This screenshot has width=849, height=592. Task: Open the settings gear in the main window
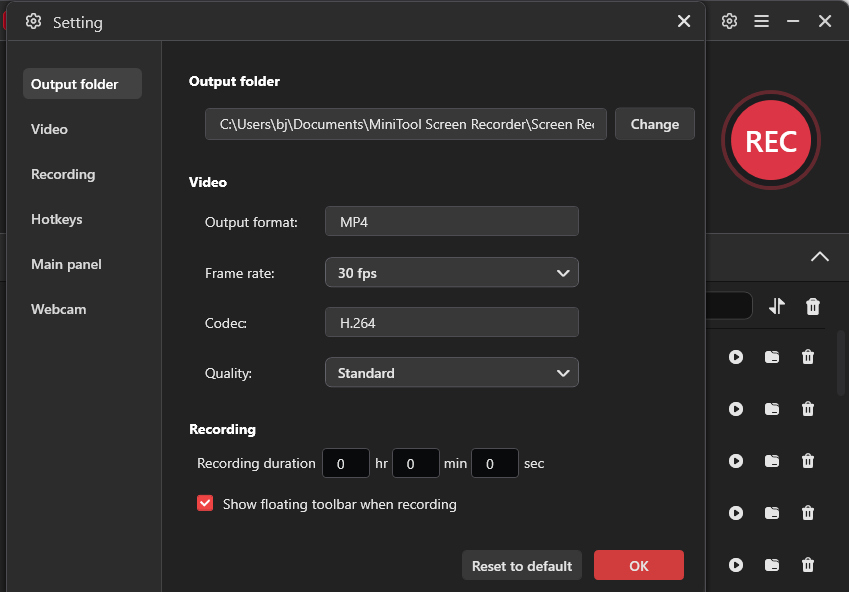click(729, 21)
